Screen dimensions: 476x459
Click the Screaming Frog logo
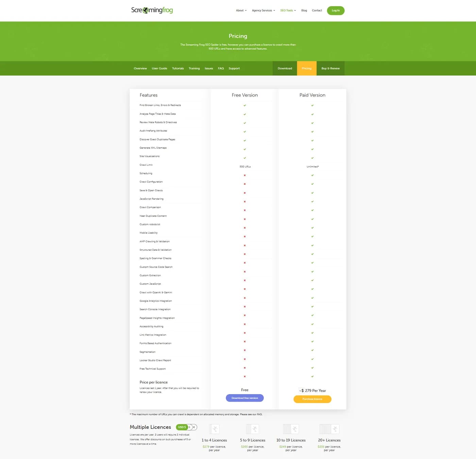click(x=152, y=10)
